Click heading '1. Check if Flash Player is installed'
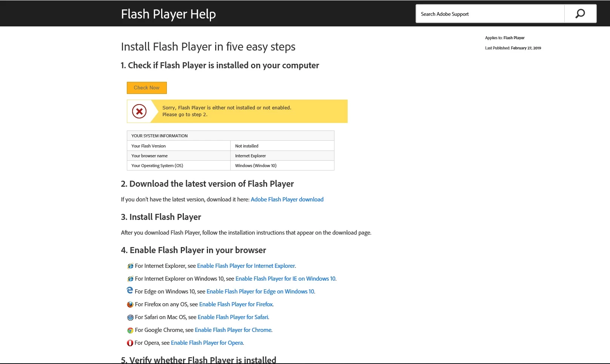The image size is (610, 364). [x=220, y=65]
